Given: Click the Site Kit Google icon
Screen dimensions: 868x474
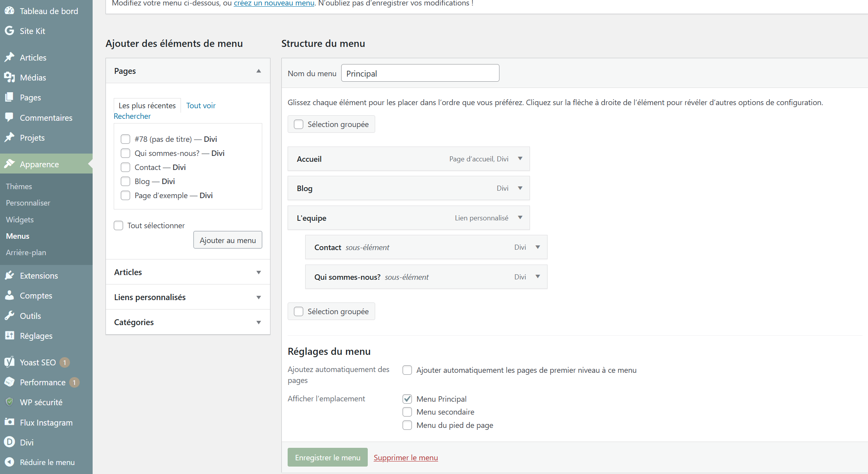Looking at the screenshot, I should 9,31.
